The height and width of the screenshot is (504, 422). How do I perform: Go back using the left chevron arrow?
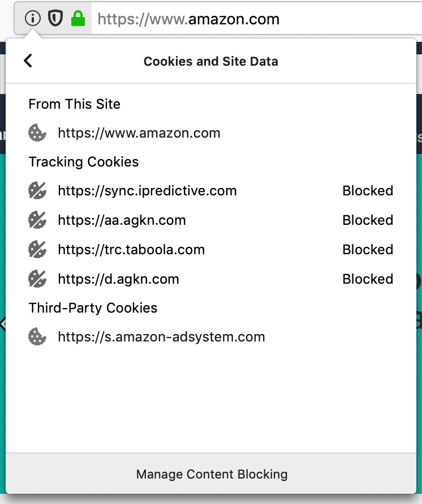[x=28, y=61]
